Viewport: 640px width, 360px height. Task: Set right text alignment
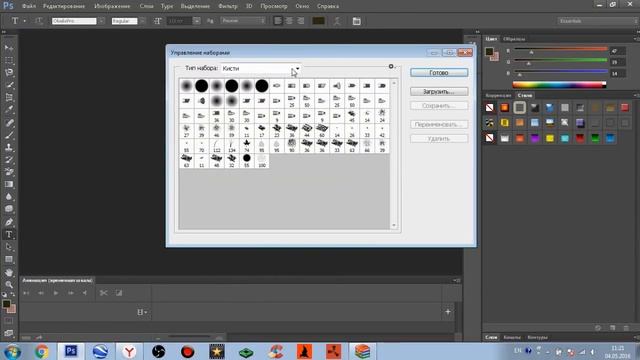pyautogui.click(x=300, y=21)
